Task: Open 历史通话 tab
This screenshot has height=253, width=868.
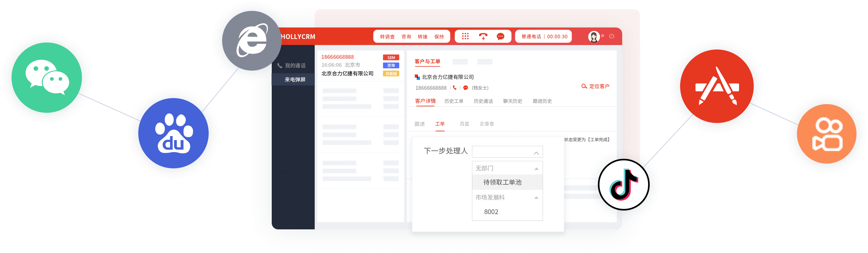Action: [483, 101]
